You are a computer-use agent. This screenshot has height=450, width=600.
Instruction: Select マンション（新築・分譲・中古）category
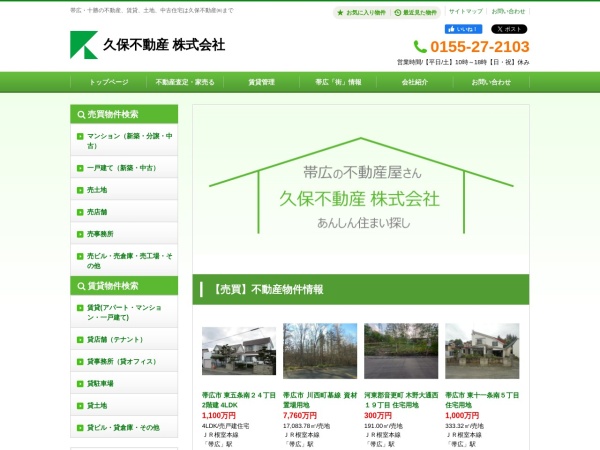[124, 140]
